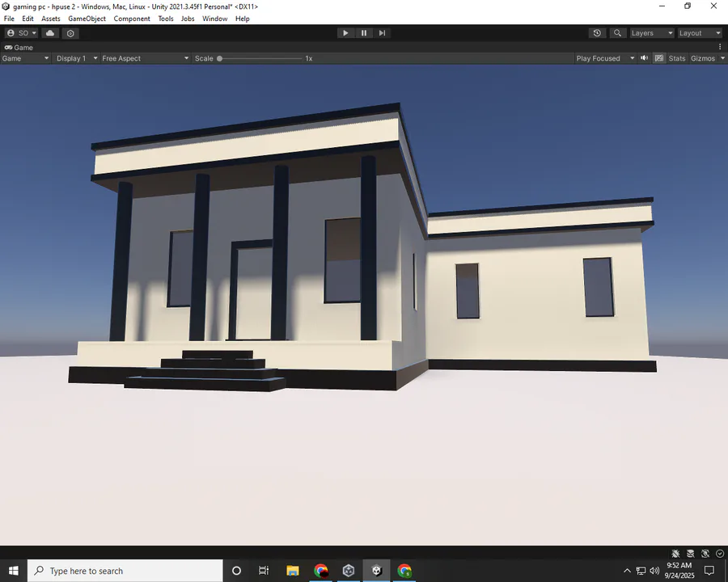Image resolution: width=728 pixels, height=582 pixels.
Task: Click the auto-generate lighting status icon
Action: point(705,553)
